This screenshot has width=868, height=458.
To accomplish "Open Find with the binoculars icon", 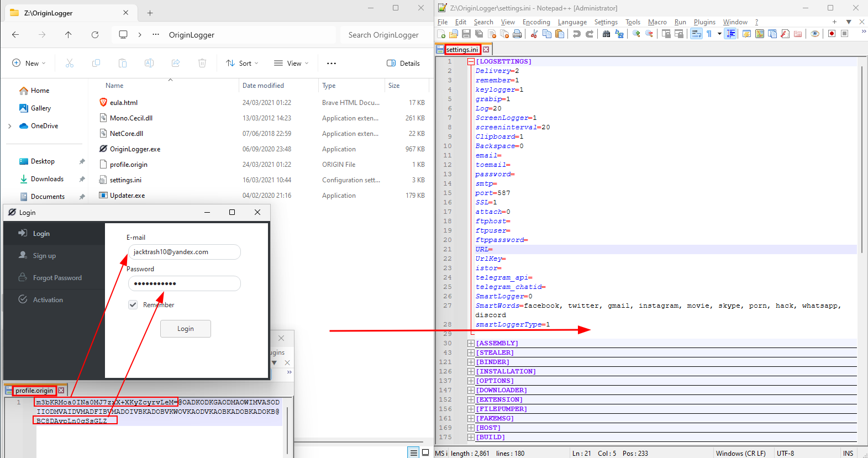I will pyautogui.click(x=606, y=34).
